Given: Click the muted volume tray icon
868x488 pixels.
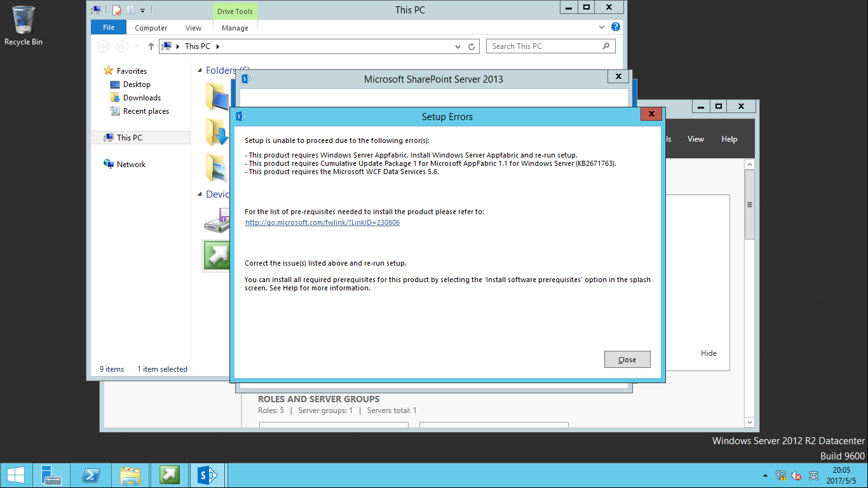Looking at the screenshot, I should pos(797,475).
